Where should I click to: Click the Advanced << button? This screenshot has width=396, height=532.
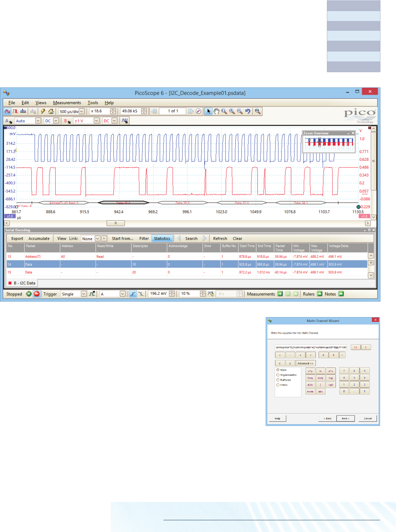(306, 363)
